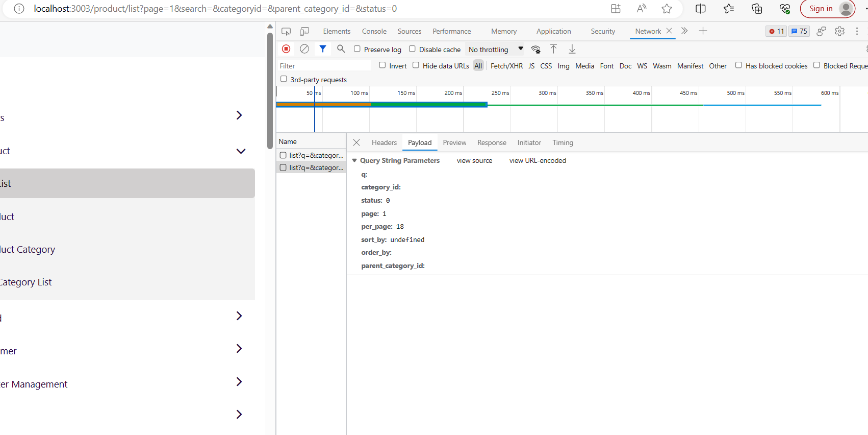
Task: Open DevTools settings gear
Action: point(839,31)
